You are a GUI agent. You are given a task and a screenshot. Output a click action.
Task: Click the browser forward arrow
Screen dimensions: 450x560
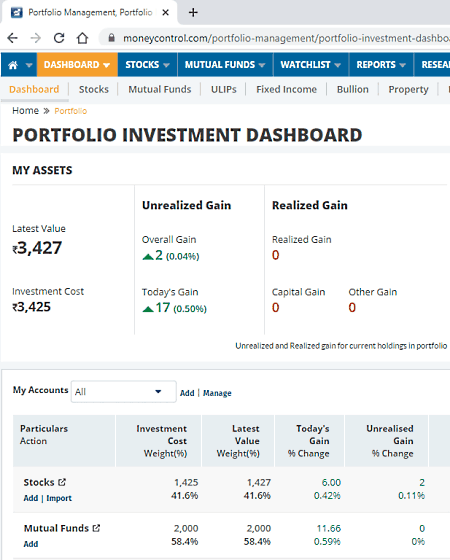point(36,38)
